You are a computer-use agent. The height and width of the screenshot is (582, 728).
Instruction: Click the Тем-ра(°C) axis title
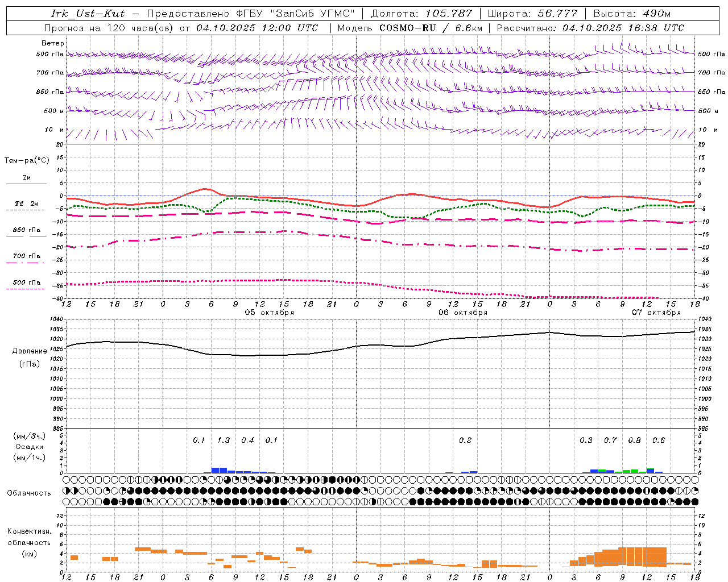(x=27, y=161)
